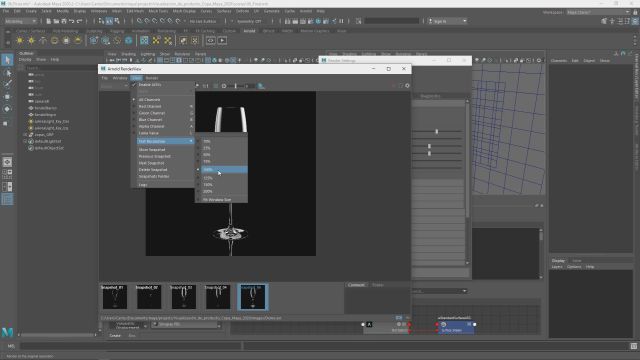Toggle Enable AOVs checkmark in View menu

coord(134,84)
